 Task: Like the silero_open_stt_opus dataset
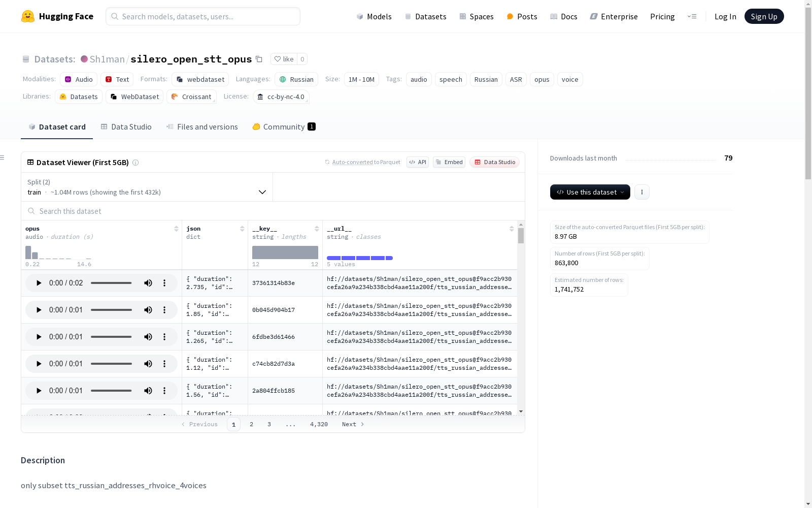pyautogui.click(x=284, y=59)
